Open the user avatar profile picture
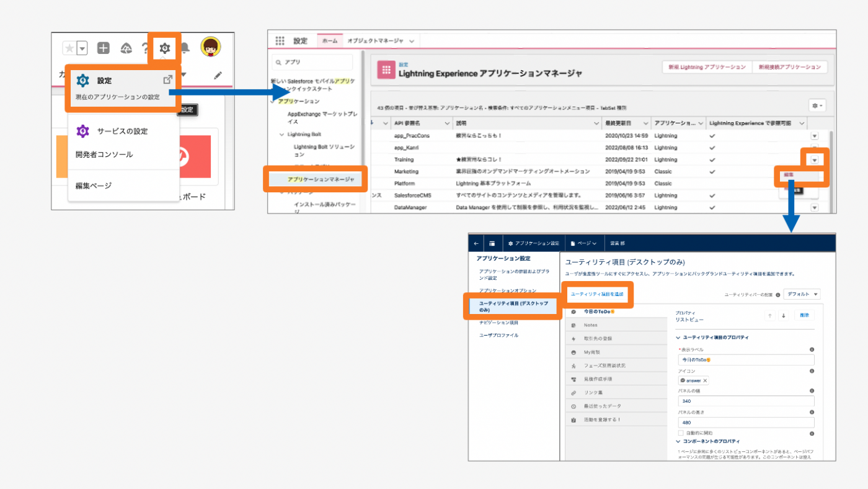The image size is (868, 489). tap(211, 47)
